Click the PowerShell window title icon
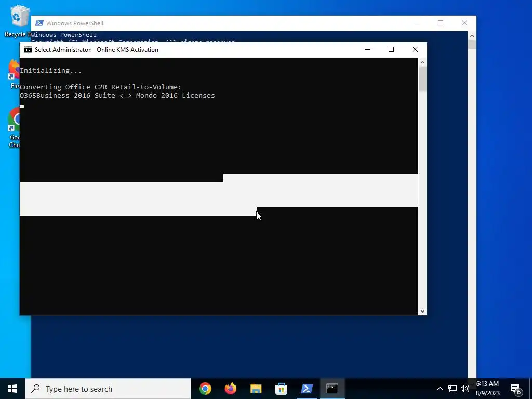 pos(39,23)
